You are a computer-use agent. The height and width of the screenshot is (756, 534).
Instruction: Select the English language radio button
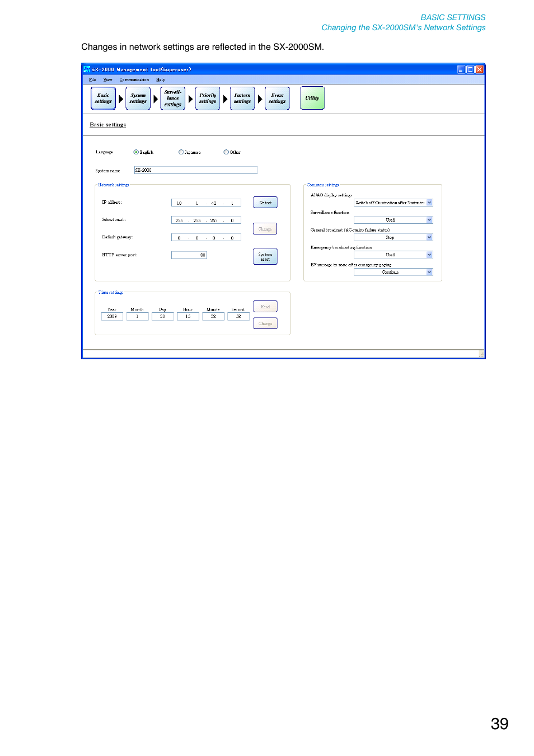(x=136, y=152)
